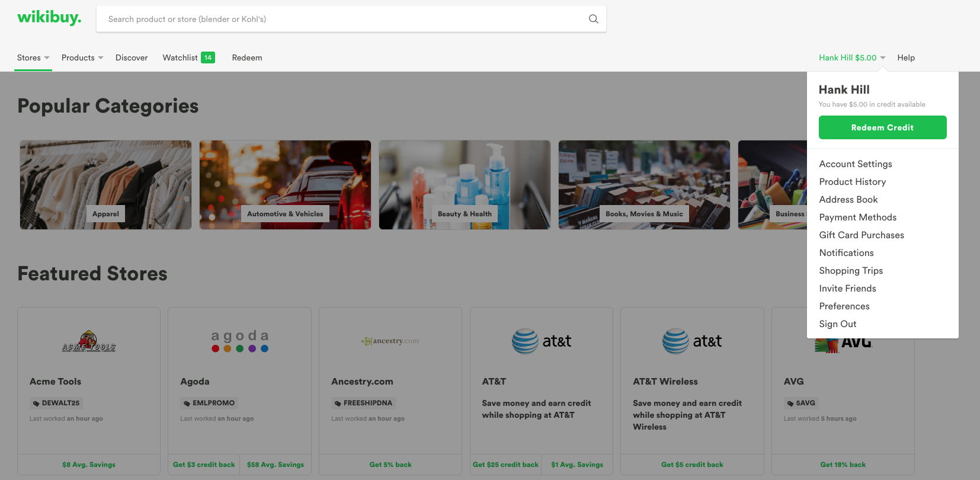The height and width of the screenshot is (480, 980).
Task: Open the Ancestry.com store name
Action: point(362,382)
